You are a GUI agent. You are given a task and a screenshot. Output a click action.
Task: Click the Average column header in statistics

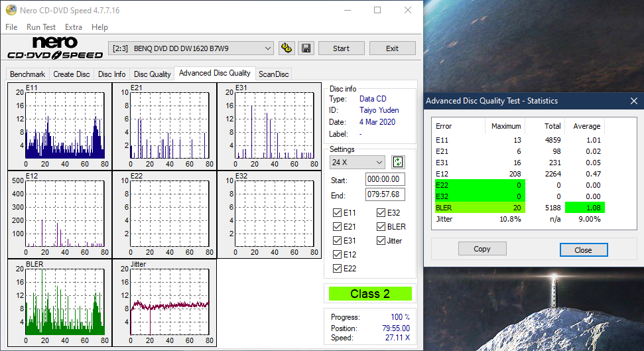(x=586, y=126)
